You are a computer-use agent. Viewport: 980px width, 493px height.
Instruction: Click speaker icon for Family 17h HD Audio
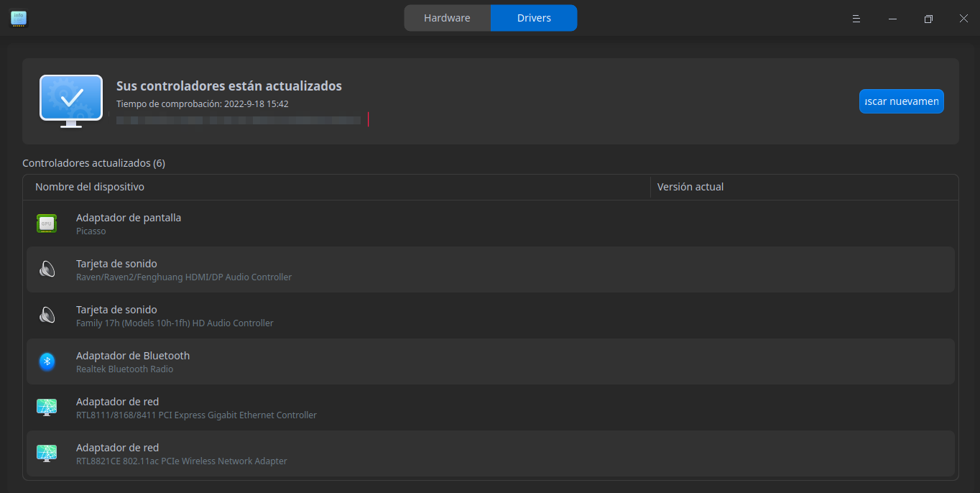(x=47, y=315)
